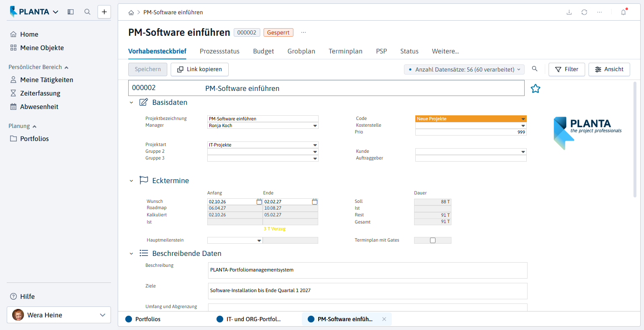
Task: Collapse the Beschreibende Daten section
Action: tap(132, 253)
